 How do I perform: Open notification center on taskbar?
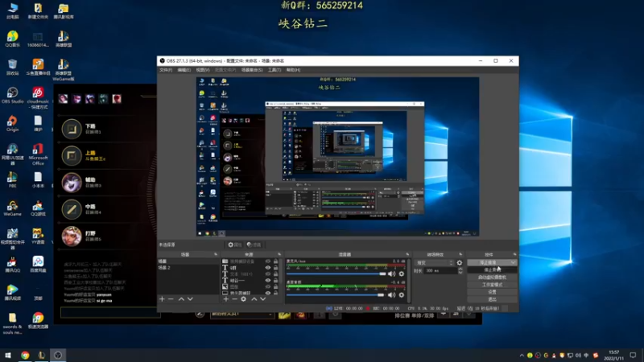click(x=633, y=356)
